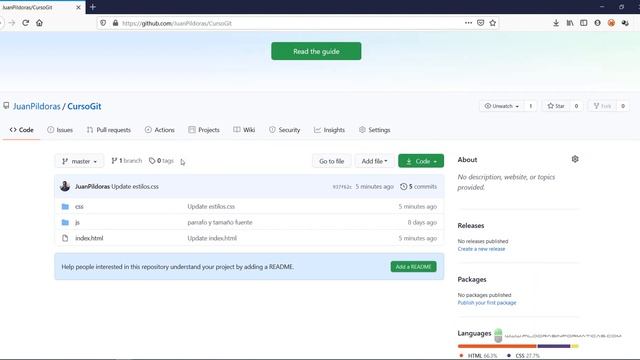
Task: Open the Unwatch notifications dropdown
Action: coord(502,106)
